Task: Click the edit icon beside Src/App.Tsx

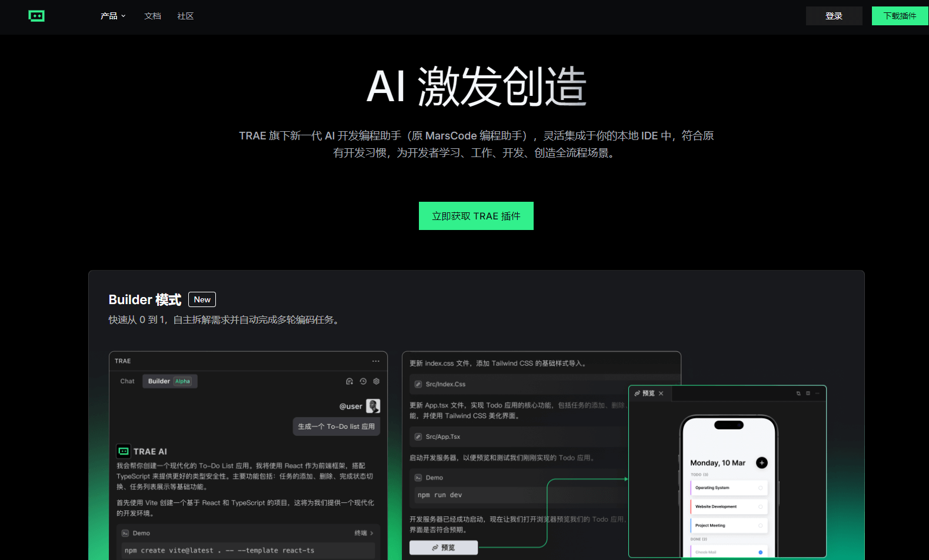Action: 418,436
